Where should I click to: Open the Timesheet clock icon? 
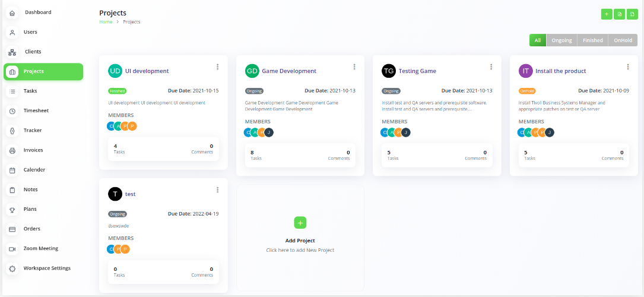[x=12, y=111]
